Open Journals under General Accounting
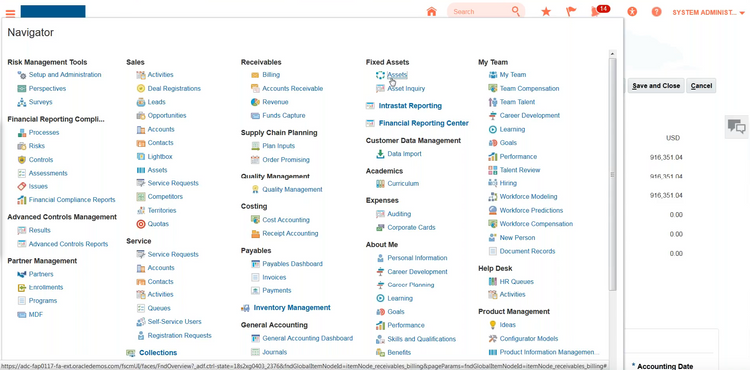 [x=275, y=352]
